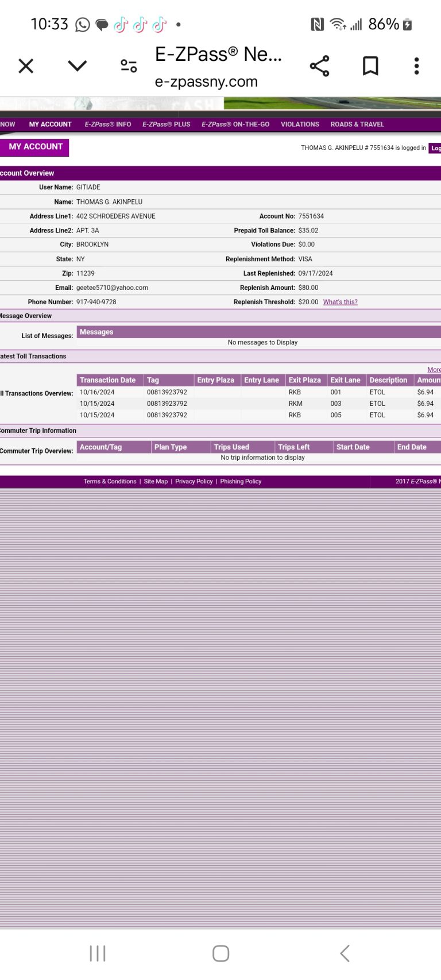
Task: Open Terms & Conditions link
Action: click(x=110, y=482)
